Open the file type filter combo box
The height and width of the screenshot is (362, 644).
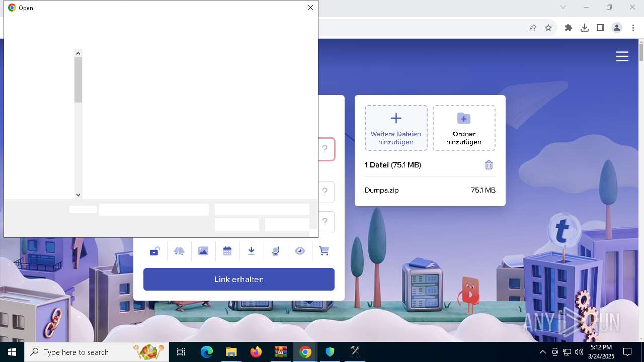(262, 210)
